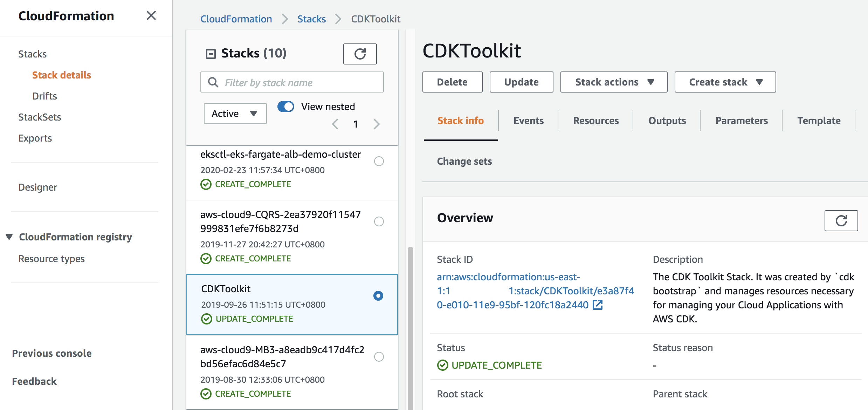Refresh the Stacks list
Screen dimensions: 868x410
click(x=360, y=54)
